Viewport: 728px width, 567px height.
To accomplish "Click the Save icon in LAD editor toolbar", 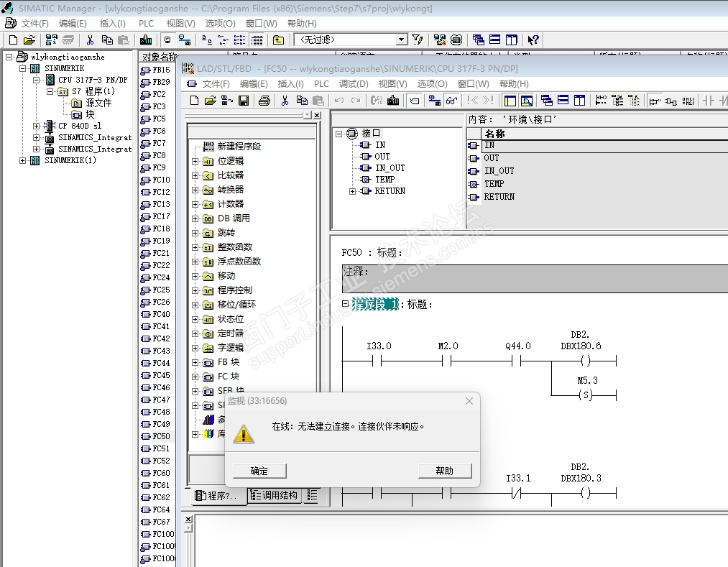I will tap(244, 101).
